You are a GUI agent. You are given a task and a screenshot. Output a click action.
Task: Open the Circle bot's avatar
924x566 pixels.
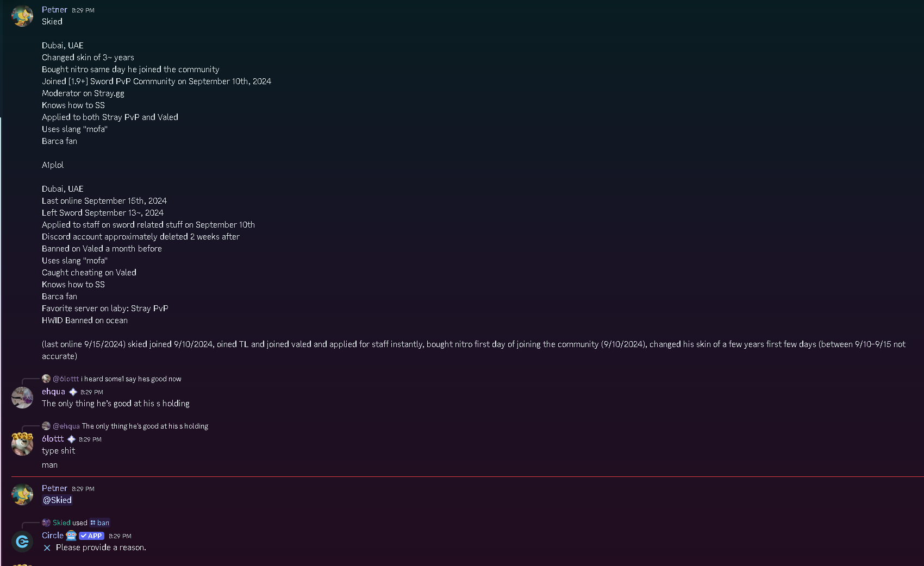[22, 541]
